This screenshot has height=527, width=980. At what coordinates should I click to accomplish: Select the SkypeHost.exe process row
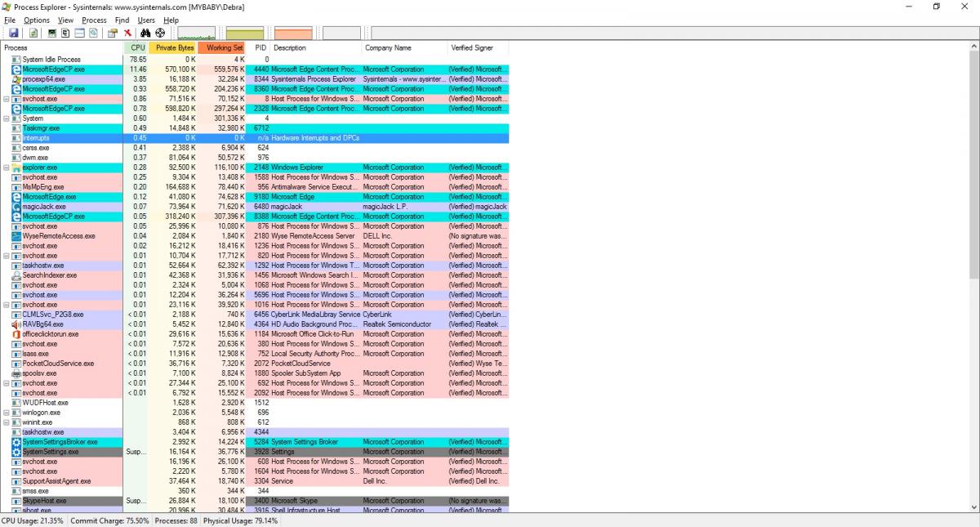point(255,501)
